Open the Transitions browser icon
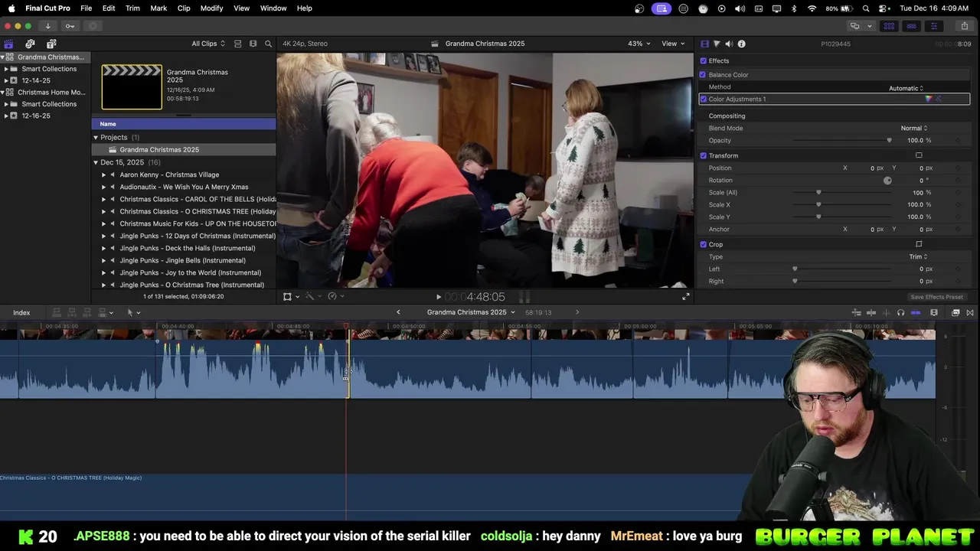This screenshot has width=980, height=551. (970, 312)
